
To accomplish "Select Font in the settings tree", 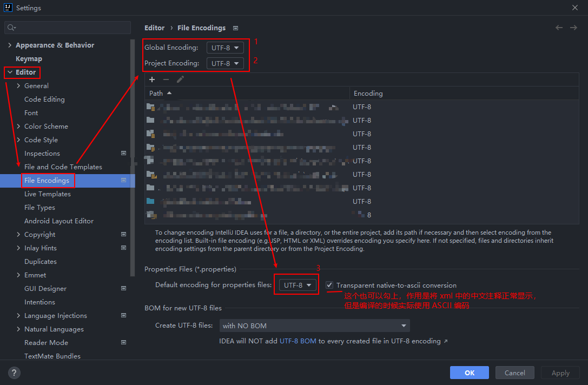I will pos(31,113).
